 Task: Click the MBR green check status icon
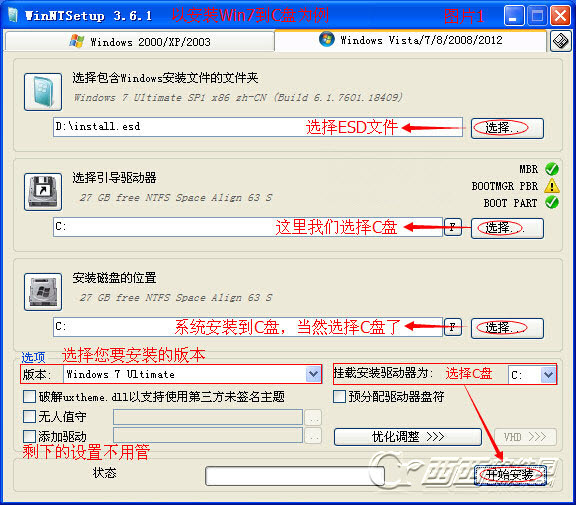[x=552, y=169]
